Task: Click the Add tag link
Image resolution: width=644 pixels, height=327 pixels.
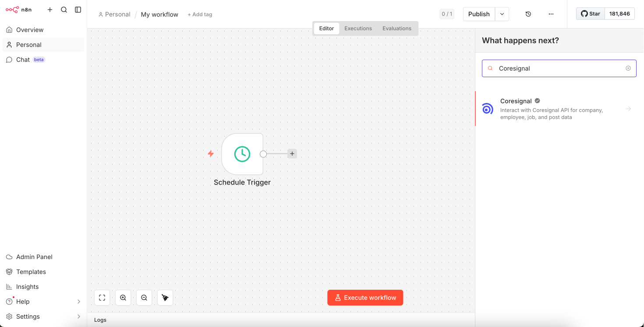Action: [200, 14]
